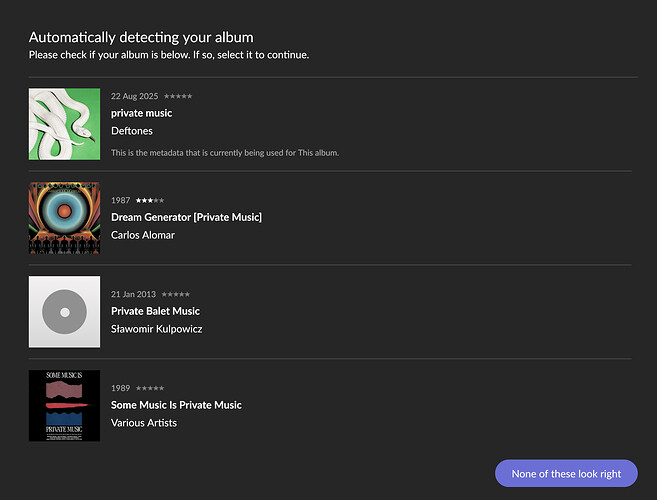Click the star rating next to 1989

point(150,388)
